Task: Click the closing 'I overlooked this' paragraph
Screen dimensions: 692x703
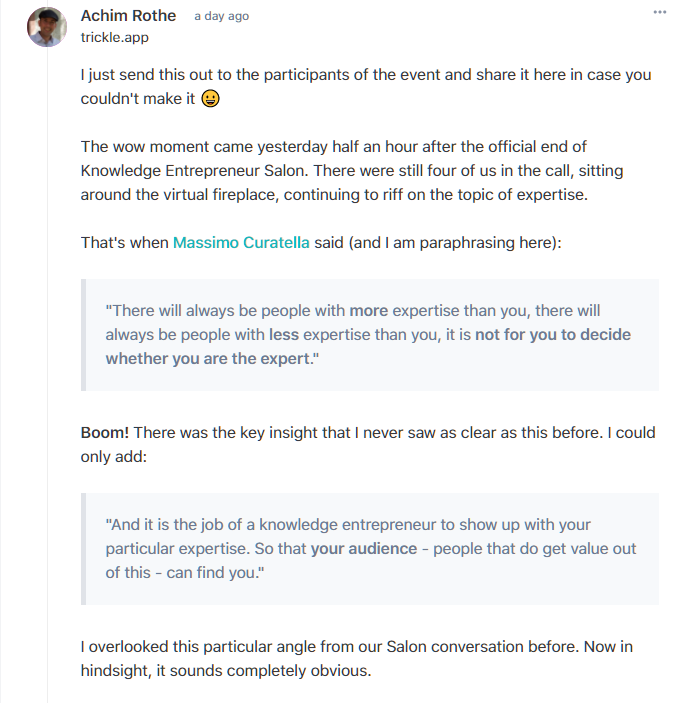Action: pyautogui.click(x=356, y=658)
